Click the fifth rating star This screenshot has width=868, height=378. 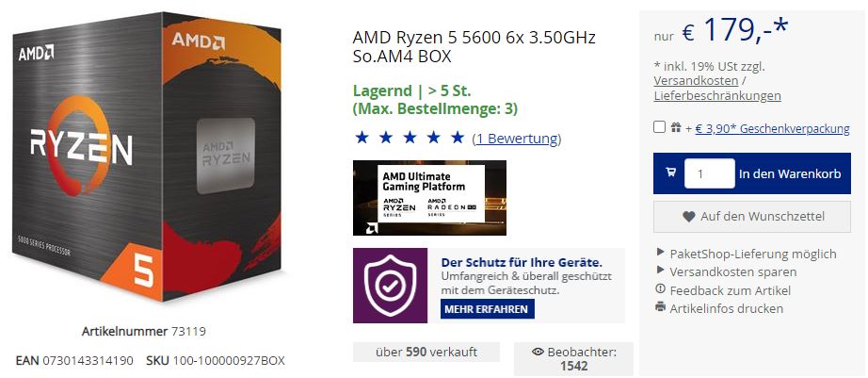pos(458,138)
